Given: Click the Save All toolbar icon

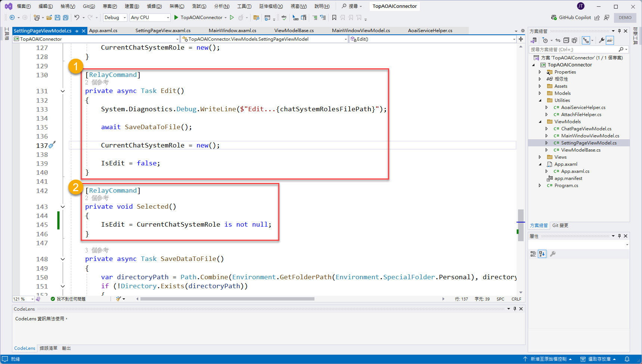Looking at the screenshot, I should click(x=65, y=18).
